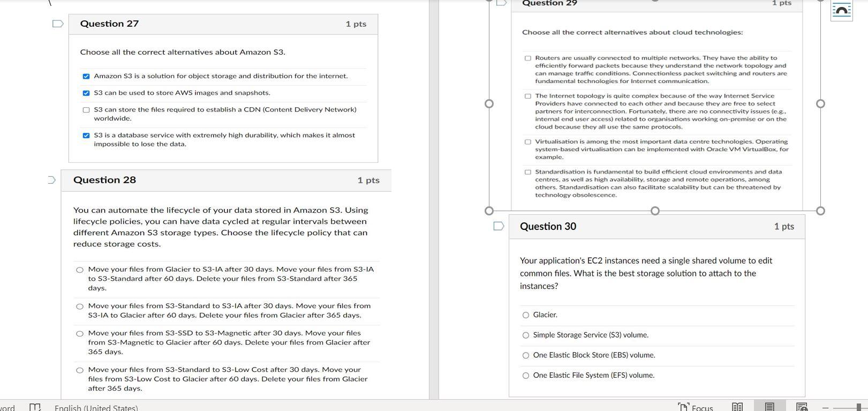Image resolution: width=868 pixels, height=411 pixels.
Task: Check 'S3 can store the files required' CDN option
Action: (x=86, y=110)
